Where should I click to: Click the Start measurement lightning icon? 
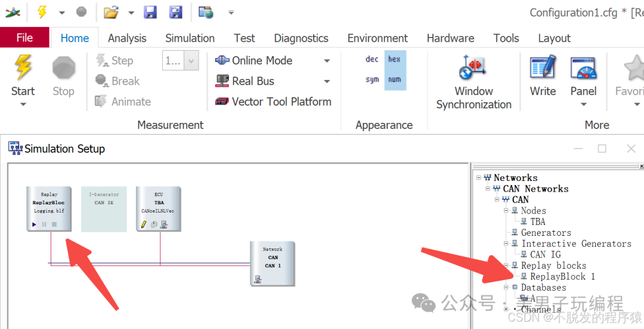coord(23,67)
